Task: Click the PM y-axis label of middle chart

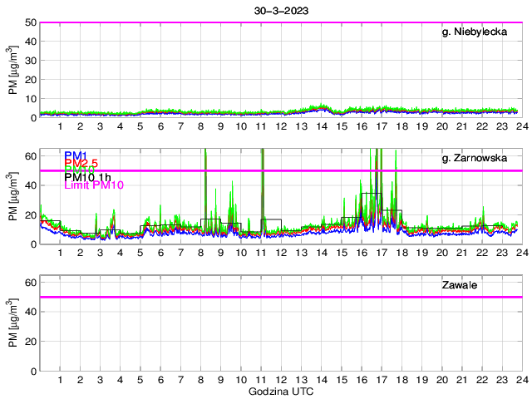Action: coord(13,197)
